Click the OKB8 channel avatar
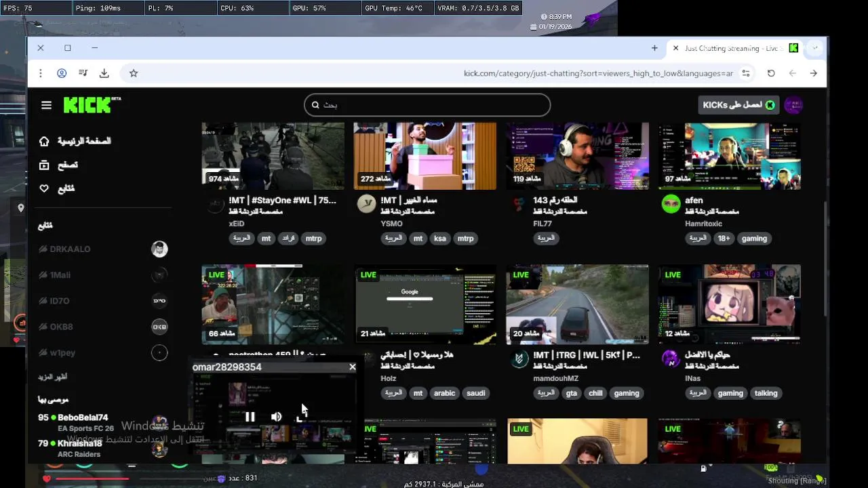The image size is (868, 488). [159, 327]
